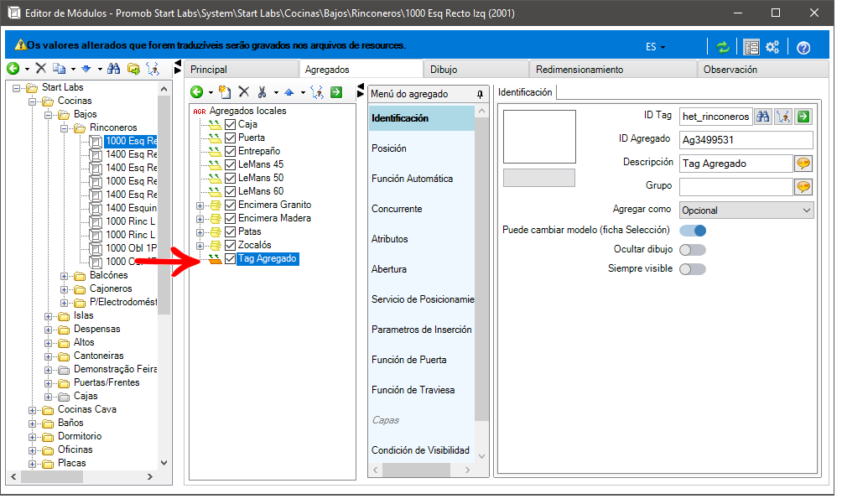Switch to the Dibujo tab
The image size is (842, 504).
pos(476,70)
